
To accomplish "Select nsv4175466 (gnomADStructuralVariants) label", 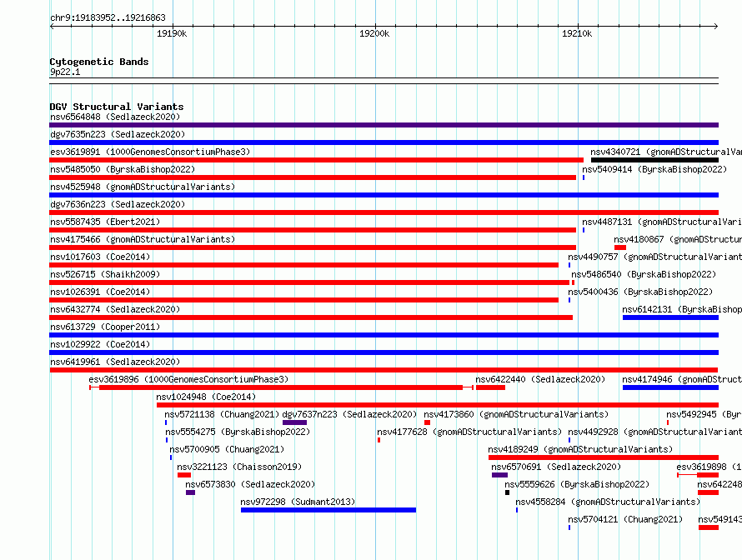I will [x=143, y=239].
